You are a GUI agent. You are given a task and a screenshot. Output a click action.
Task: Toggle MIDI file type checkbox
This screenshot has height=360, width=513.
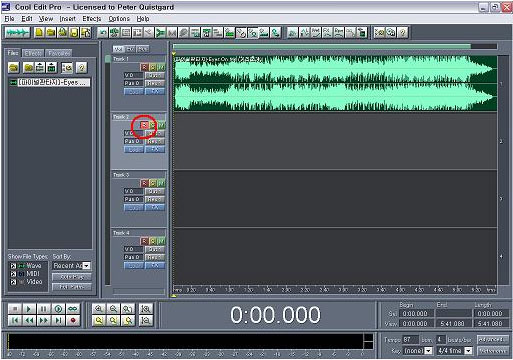tap(13, 274)
